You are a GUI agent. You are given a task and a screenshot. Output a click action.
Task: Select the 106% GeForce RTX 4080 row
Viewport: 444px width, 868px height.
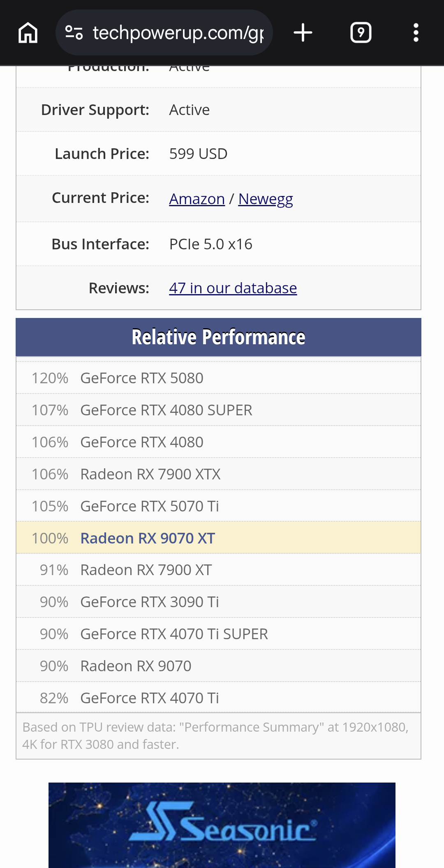[x=218, y=442]
